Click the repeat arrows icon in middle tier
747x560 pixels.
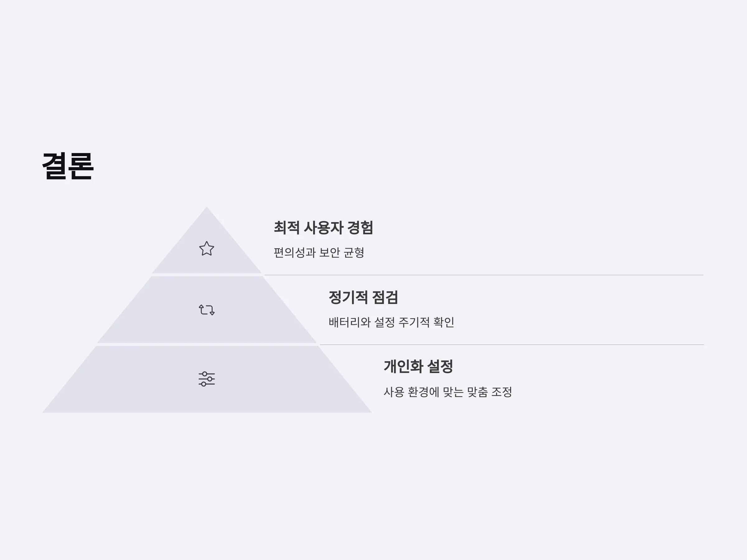point(206,310)
